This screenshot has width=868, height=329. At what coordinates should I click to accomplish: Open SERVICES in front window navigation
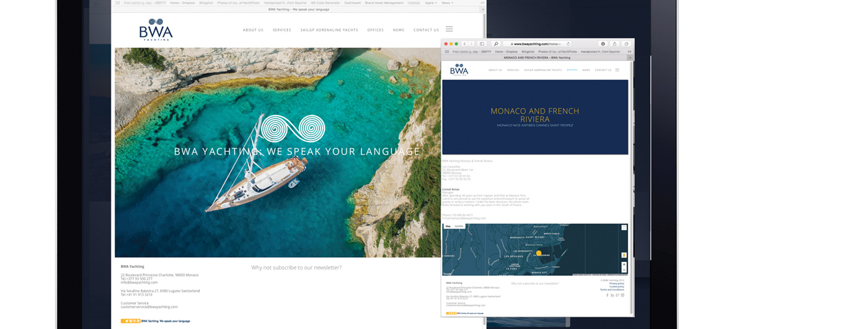[x=513, y=70]
